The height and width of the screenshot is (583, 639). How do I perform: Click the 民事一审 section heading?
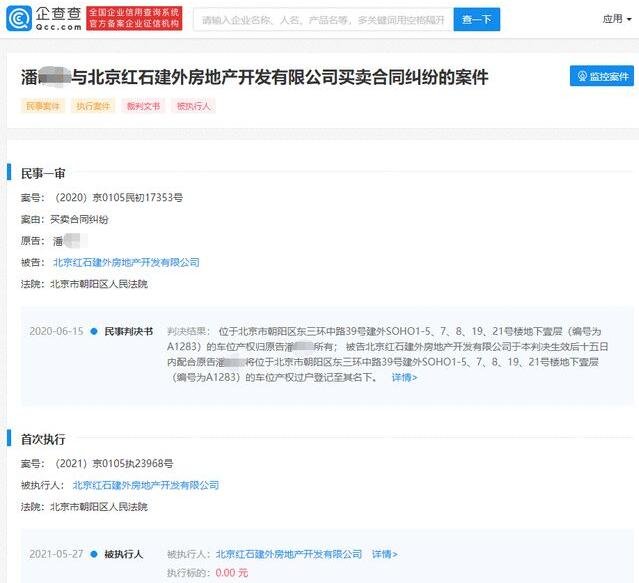click(x=43, y=174)
